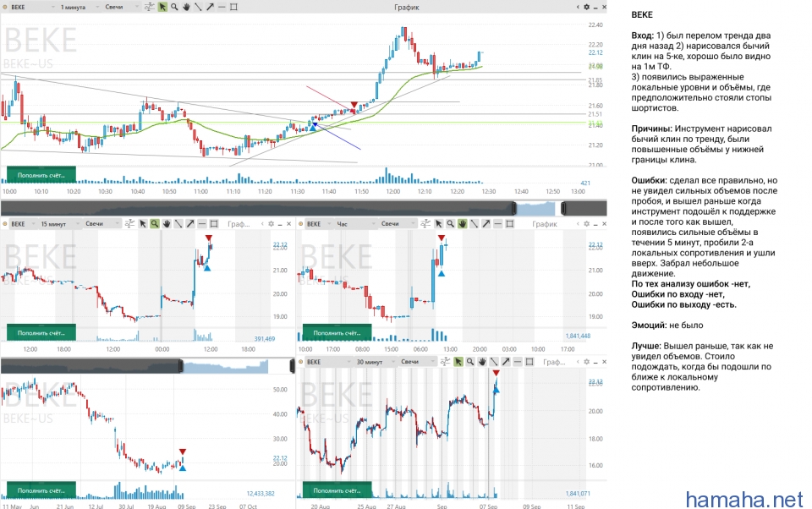The image size is (812, 509).
Task: Open ticker dropdown in the hourly chart
Action: coord(330,224)
